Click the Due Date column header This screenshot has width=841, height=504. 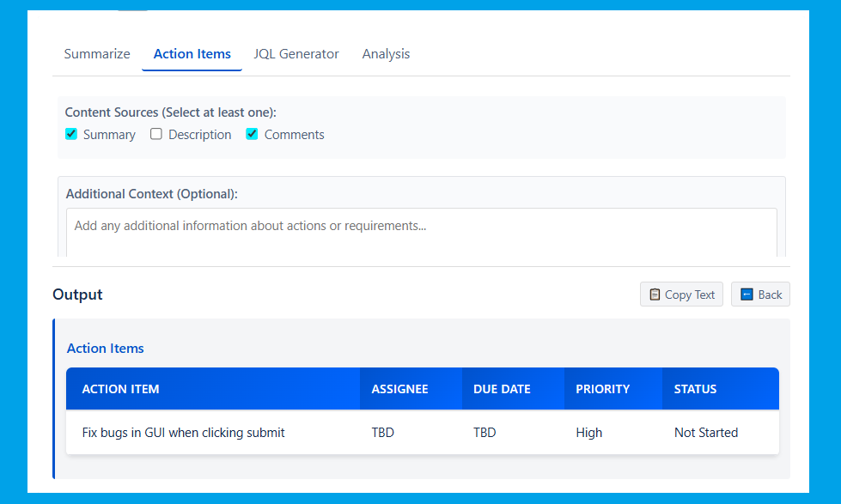click(x=502, y=389)
